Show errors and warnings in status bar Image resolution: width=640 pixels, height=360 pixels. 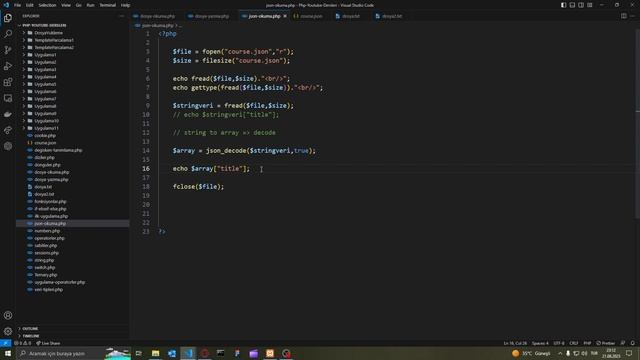coord(23,343)
